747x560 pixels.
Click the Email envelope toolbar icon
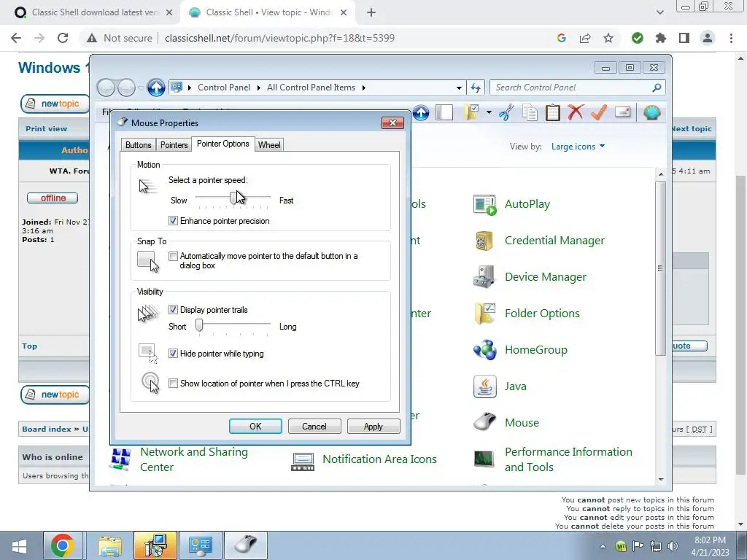(x=623, y=112)
